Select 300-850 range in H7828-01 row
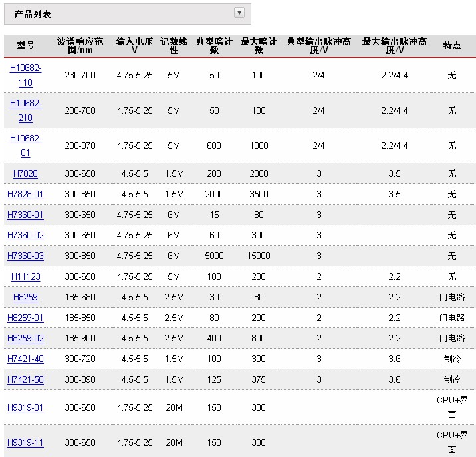The height and width of the screenshot is (457, 476). [x=80, y=194]
